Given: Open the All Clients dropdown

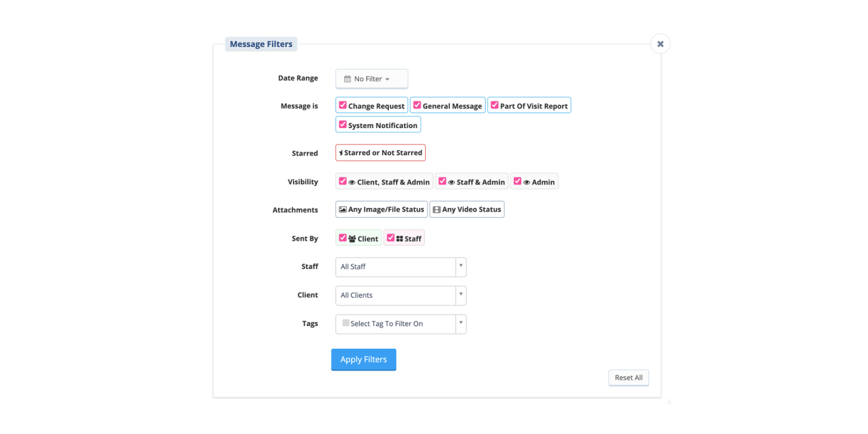Looking at the screenshot, I should [x=401, y=296].
